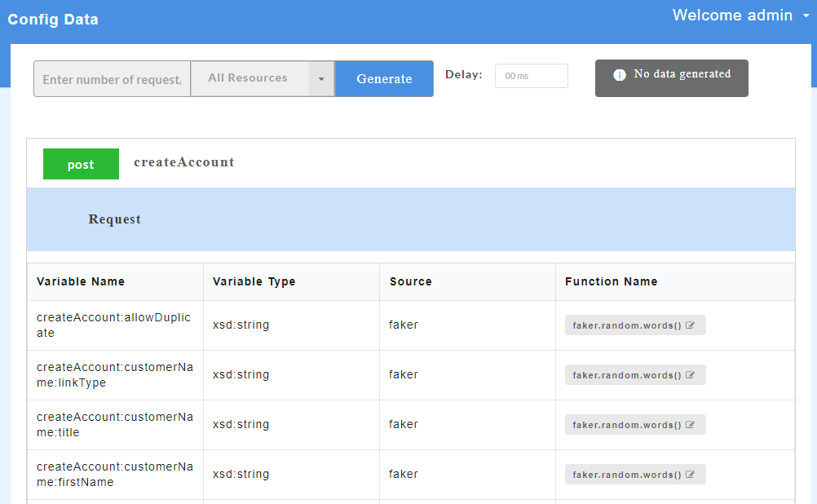Click the number of requests input field
Image resolution: width=817 pixels, height=504 pixels.
tap(111, 78)
